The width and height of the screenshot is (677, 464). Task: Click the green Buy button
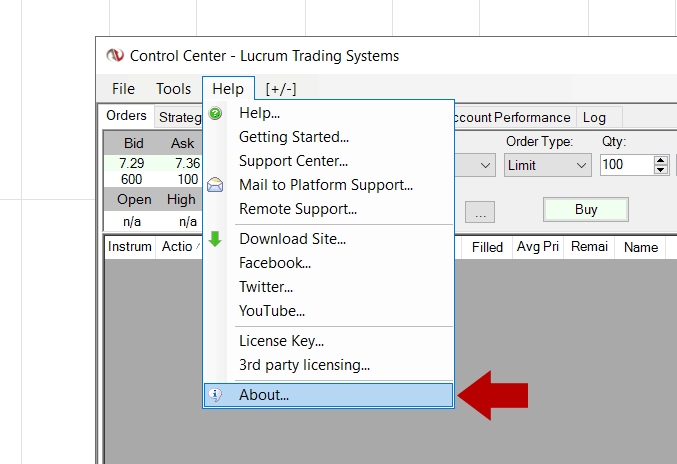[586, 210]
